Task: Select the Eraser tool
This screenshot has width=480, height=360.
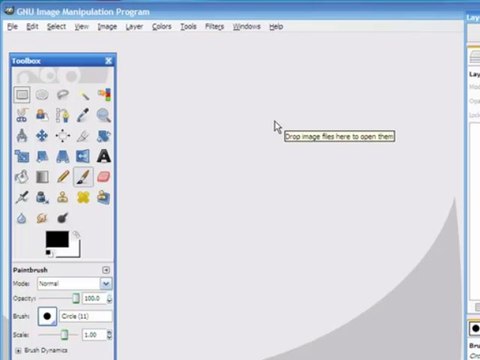Action: [104, 177]
